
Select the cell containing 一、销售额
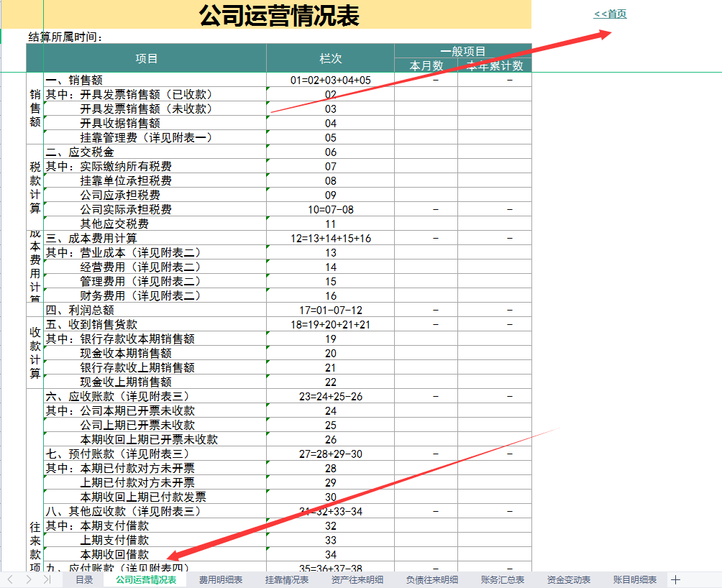point(79,79)
